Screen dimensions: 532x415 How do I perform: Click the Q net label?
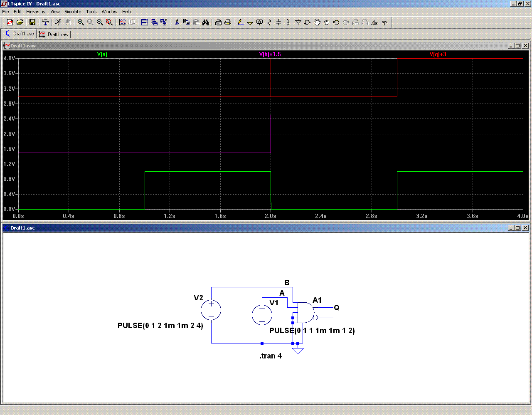[337, 308]
